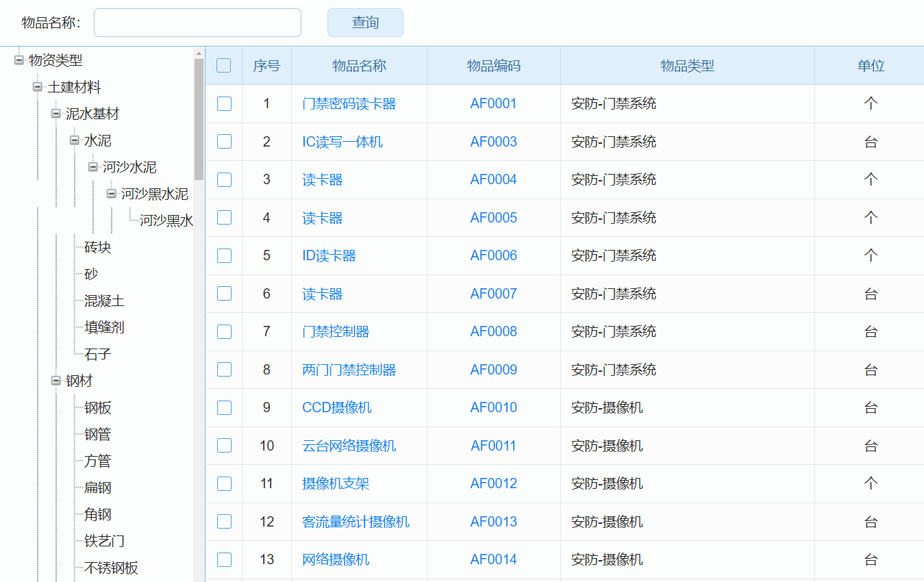Viewport: 924px width, 582px height.
Task: Check the 网络摄像机 row checkbox
Action: point(224,559)
